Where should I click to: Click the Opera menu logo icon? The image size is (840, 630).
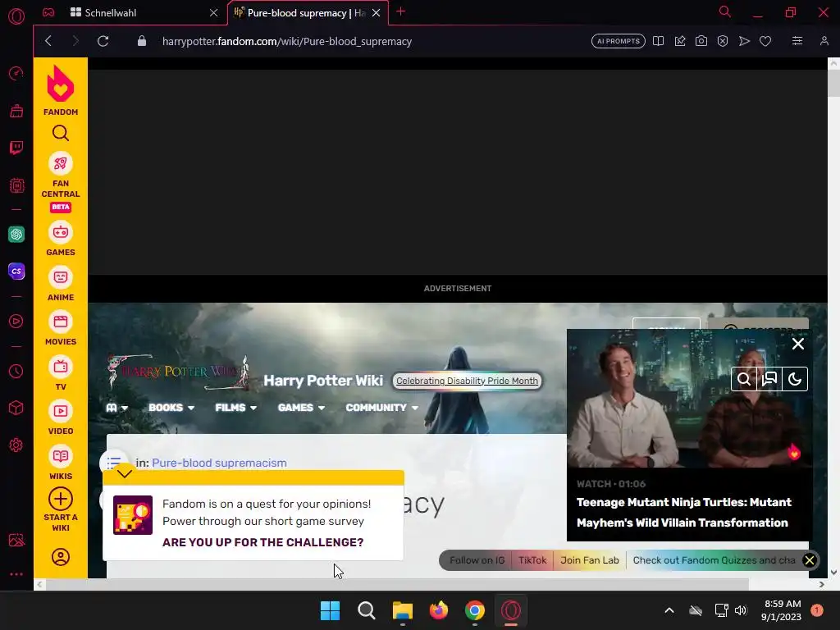point(16,16)
